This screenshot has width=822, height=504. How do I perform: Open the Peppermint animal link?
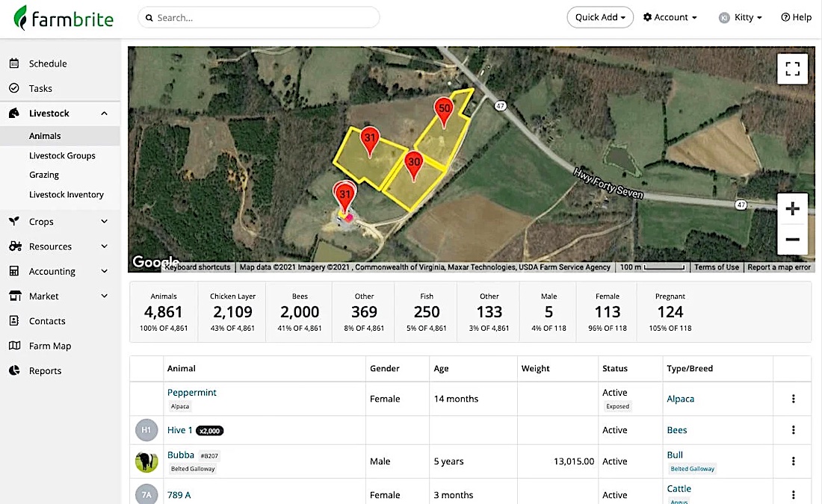(191, 393)
